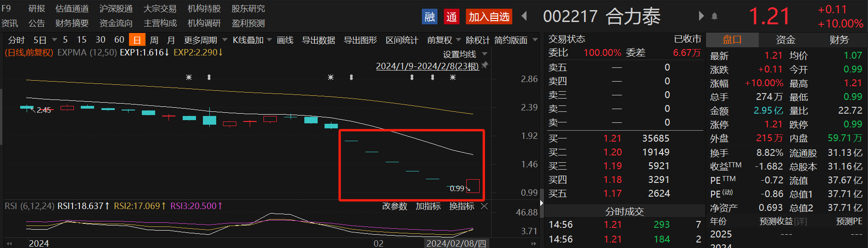Open the 简约版面 layout dropdown
868x248 pixels.
point(535,40)
